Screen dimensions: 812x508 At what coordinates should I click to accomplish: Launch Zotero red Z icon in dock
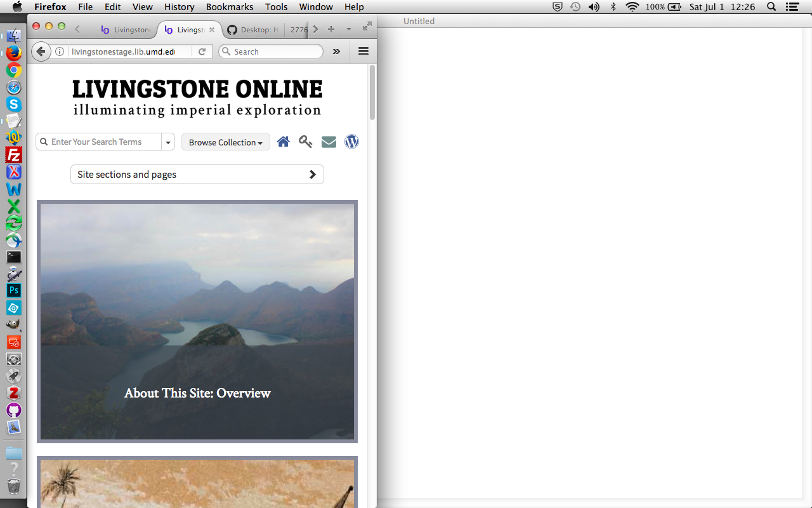(14, 393)
